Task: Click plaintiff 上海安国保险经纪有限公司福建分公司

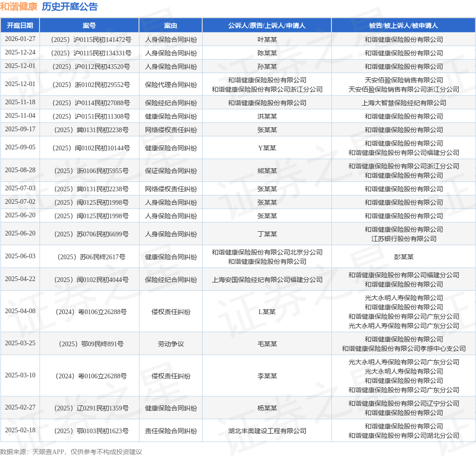Action: tap(267, 280)
